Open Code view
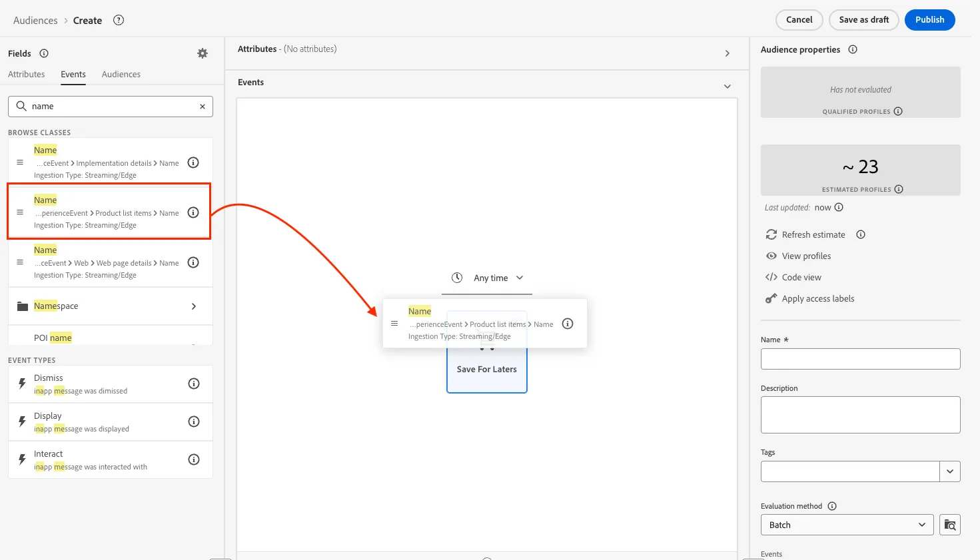Screen dimensions: 980x560 click(x=793, y=277)
